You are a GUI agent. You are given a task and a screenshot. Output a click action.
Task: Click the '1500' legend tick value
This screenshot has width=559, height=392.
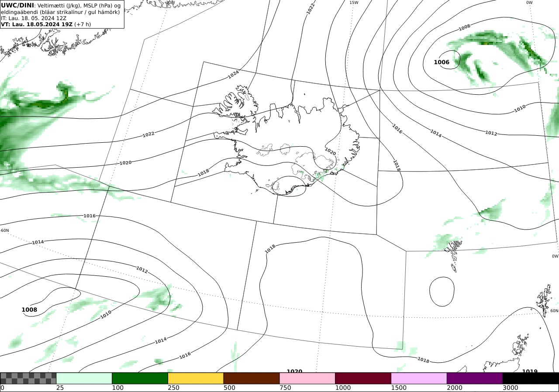[399, 388]
